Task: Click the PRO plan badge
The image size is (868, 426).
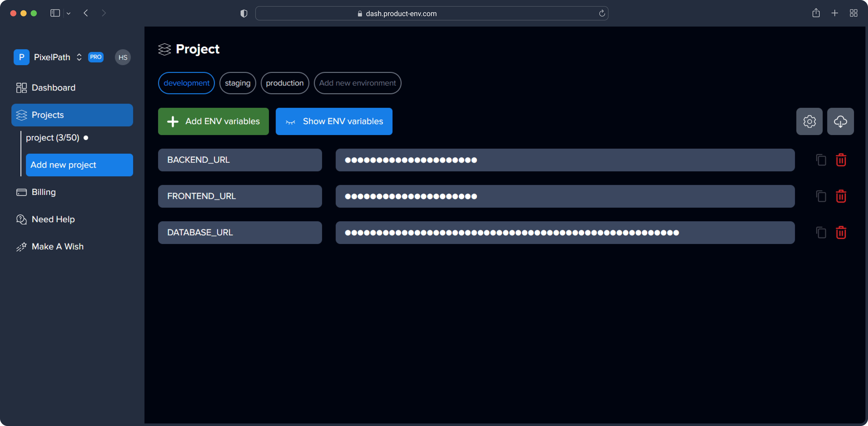Action: pyautogui.click(x=96, y=57)
